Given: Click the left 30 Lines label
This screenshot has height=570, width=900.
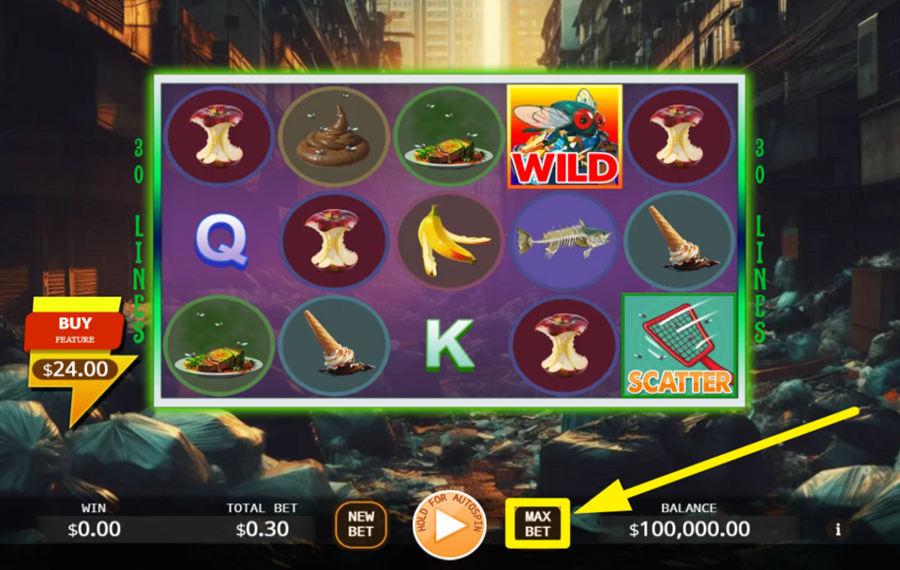Looking at the screenshot, I should pos(139,241).
